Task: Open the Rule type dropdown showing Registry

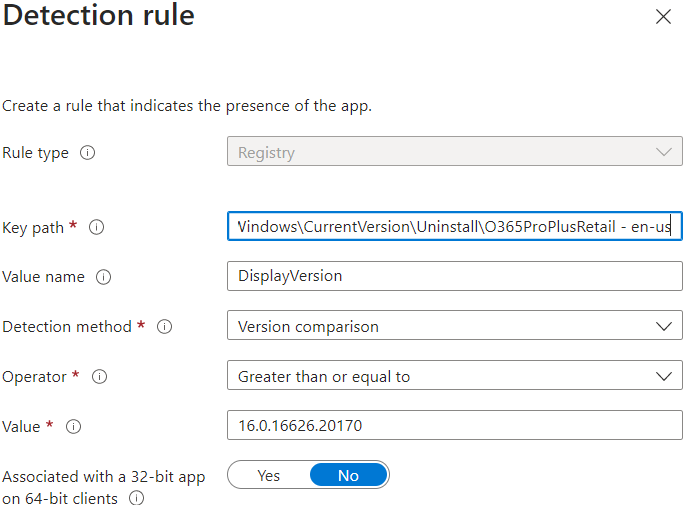Action: (x=454, y=152)
